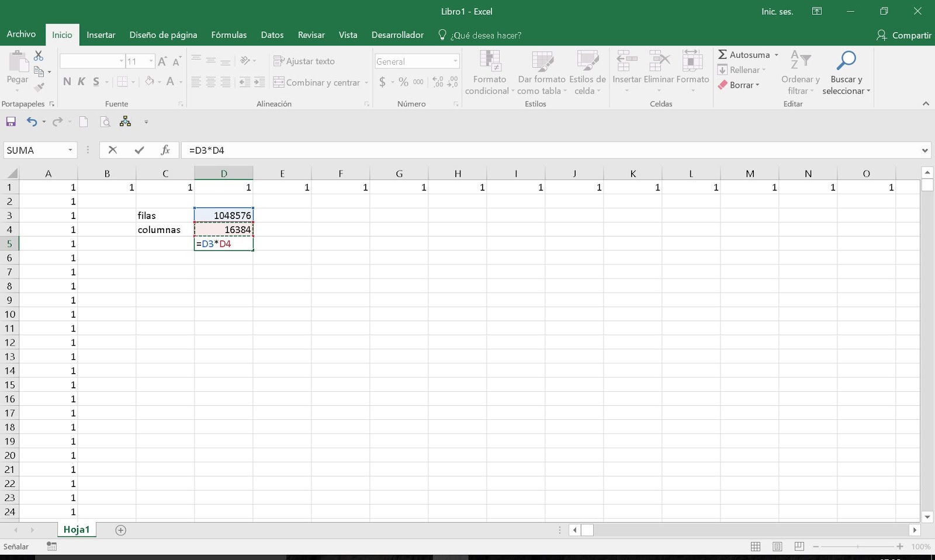935x560 pixels.
Task: Click the Compartir button
Action: click(x=905, y=35)
